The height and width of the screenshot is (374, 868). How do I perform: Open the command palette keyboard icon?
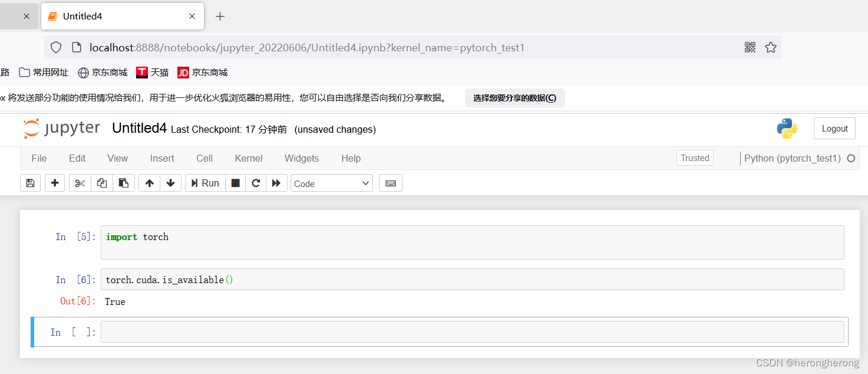tap(390, 183)
